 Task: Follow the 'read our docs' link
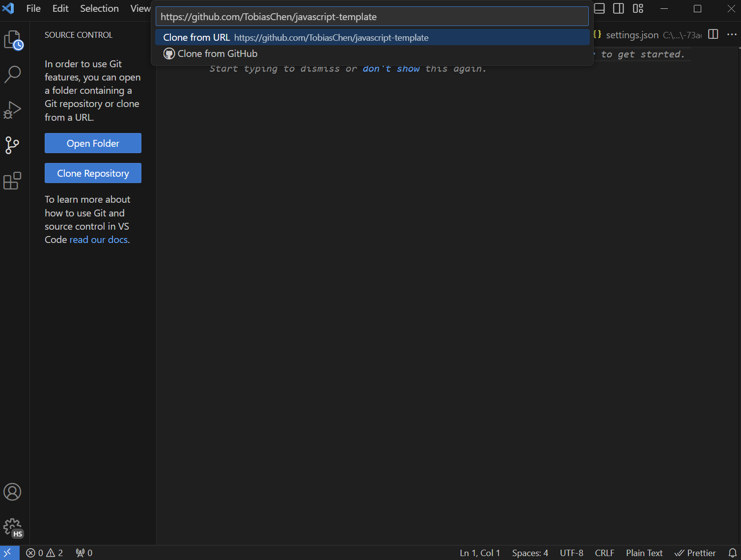(x=98, y=240)
